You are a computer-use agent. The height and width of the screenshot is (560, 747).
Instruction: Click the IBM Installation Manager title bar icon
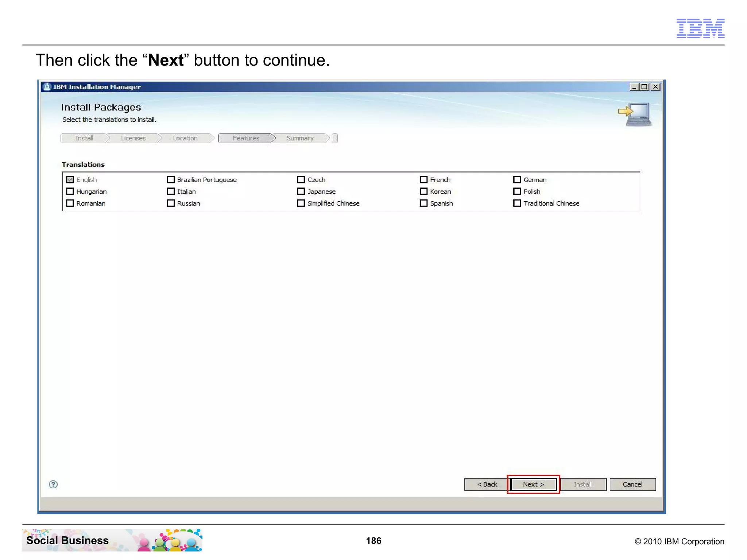pos(47,87)
